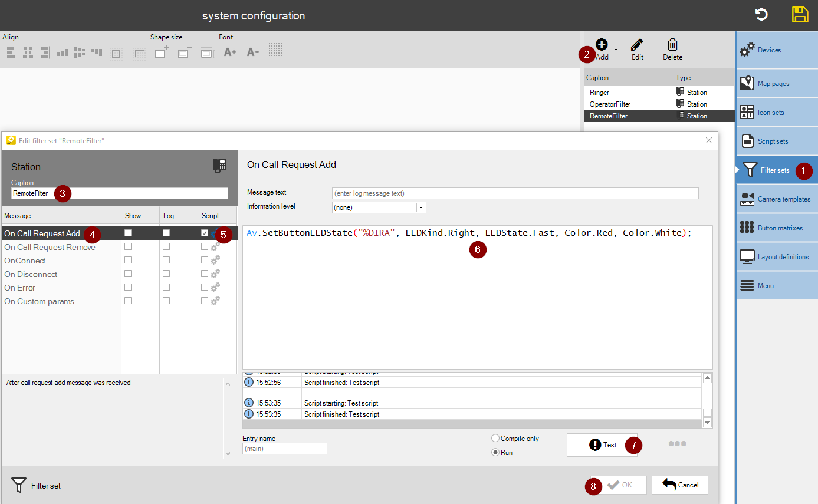This screenshot has height=504, width=818.
Task: Open script gear icon for OnConnect
Action: pos(215,260)
